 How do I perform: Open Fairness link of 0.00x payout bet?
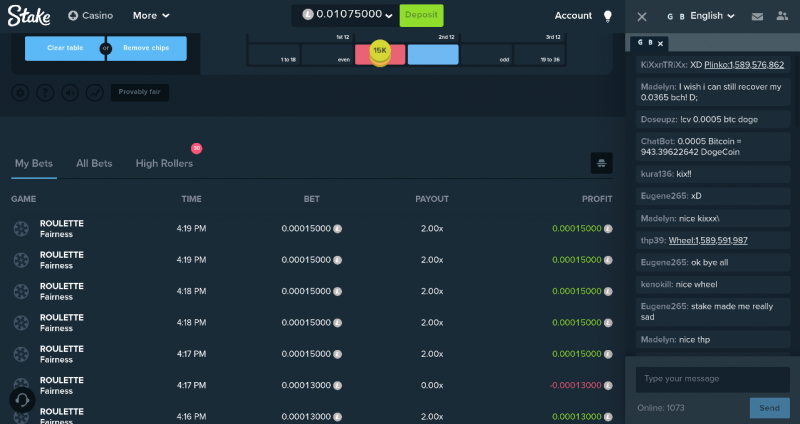56,391
